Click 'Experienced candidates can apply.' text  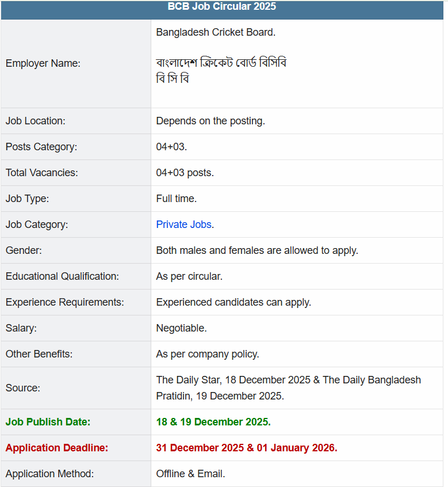(x=233, y=302)
